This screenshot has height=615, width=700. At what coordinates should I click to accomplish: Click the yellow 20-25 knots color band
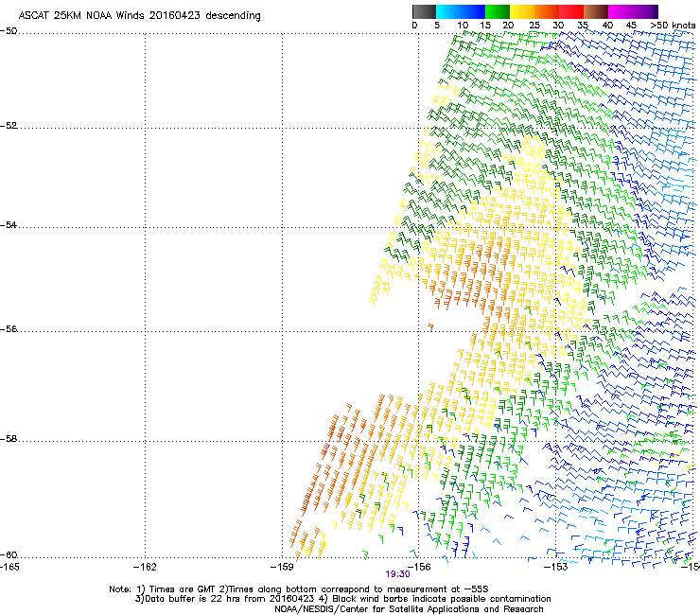pos(522,11)
